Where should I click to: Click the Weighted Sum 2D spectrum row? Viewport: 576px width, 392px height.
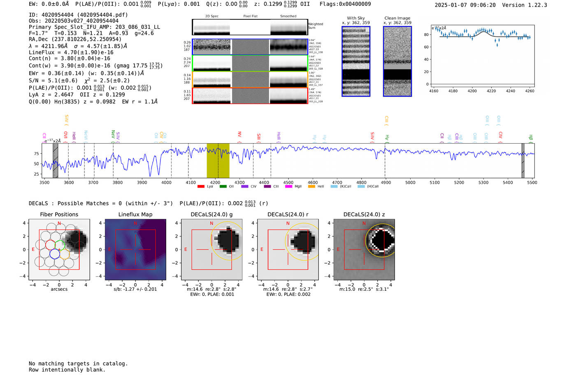pyautogui.click(x=250, y=27)
